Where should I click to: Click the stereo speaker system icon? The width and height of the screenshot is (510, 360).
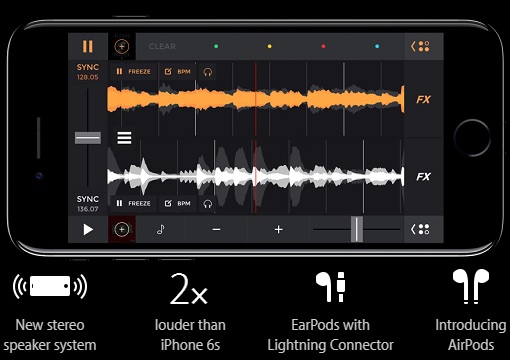point(50,286)
